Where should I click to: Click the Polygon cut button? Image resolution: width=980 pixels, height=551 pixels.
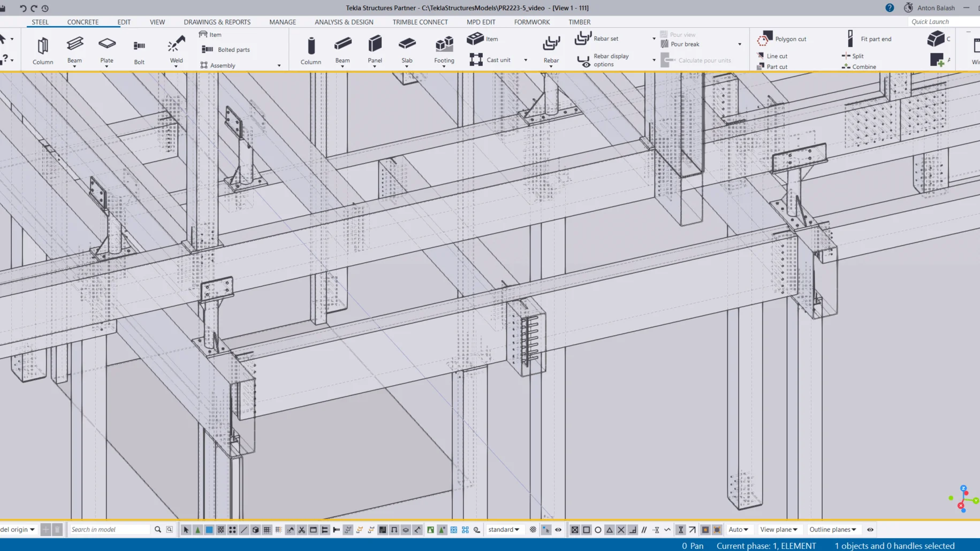tap(782, 39)
